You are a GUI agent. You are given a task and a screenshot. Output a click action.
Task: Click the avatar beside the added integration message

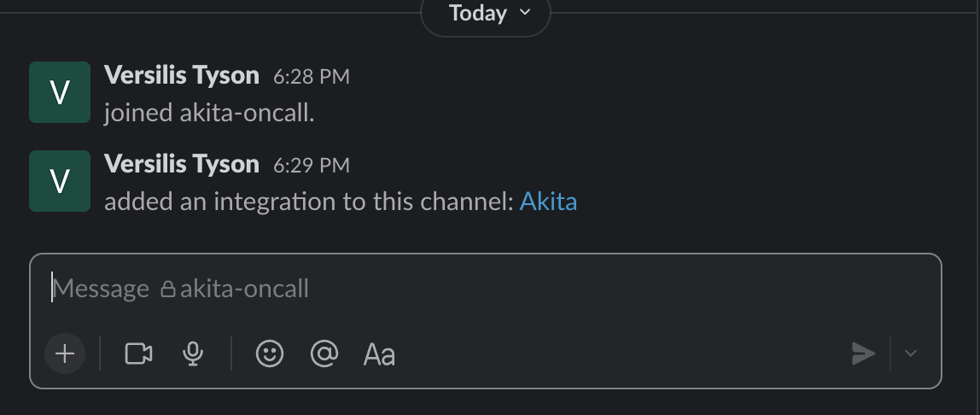pyautogui.click(x=60, y=181)
